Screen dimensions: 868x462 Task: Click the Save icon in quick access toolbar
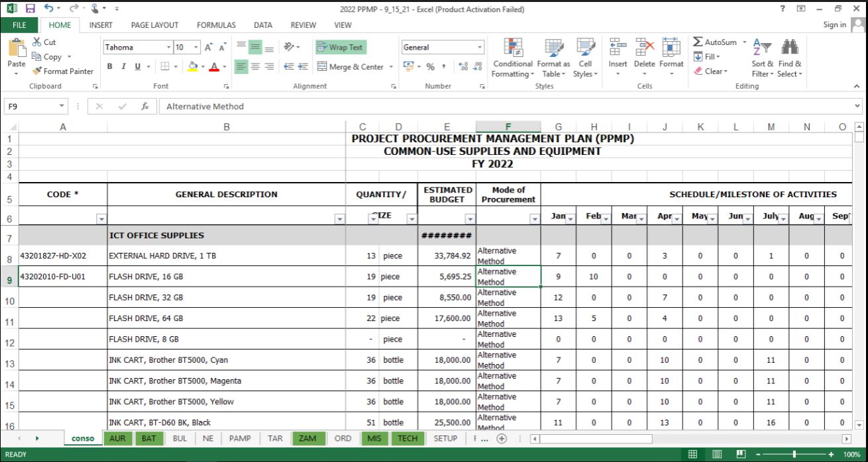click(x=30, y=9)
